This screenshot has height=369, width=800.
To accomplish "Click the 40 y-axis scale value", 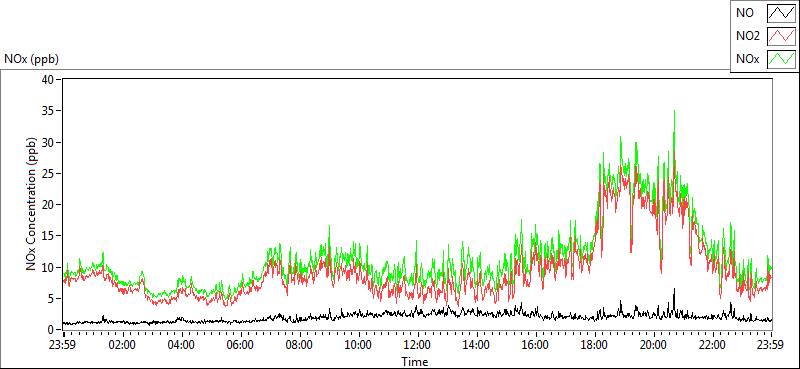I will coord(48,80).
